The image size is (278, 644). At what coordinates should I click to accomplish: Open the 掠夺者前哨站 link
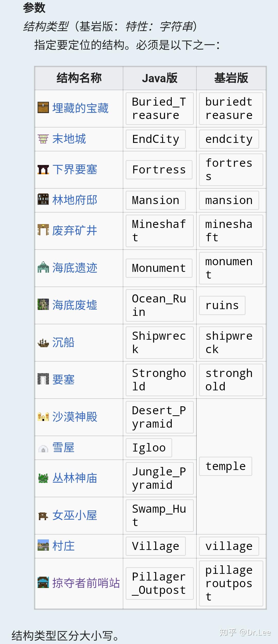pyautogui.click(x=86, y=583)
